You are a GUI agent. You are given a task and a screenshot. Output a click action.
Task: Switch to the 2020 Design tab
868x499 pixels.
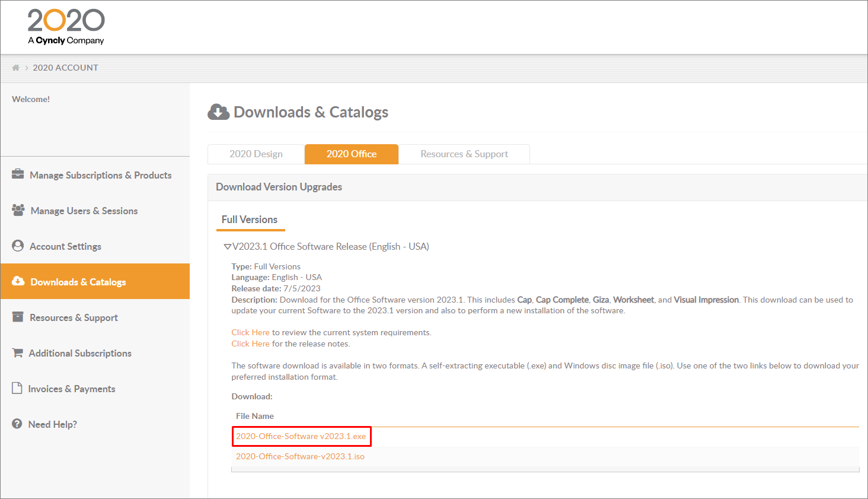(256, 154)
